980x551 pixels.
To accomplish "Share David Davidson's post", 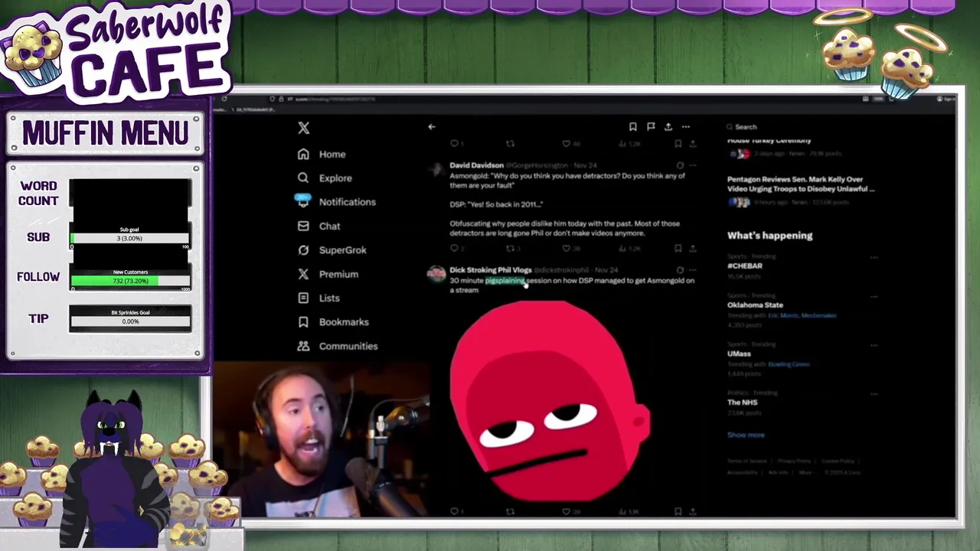I will [693, 248].
